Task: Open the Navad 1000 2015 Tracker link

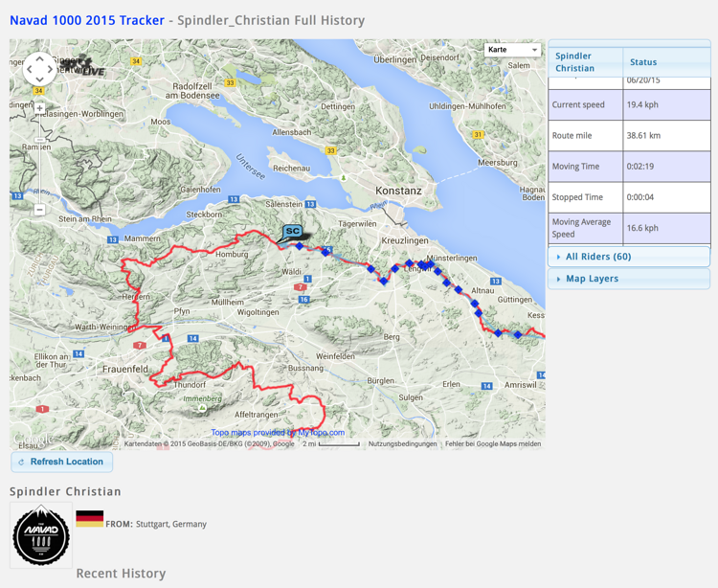Action: [87, 21]
